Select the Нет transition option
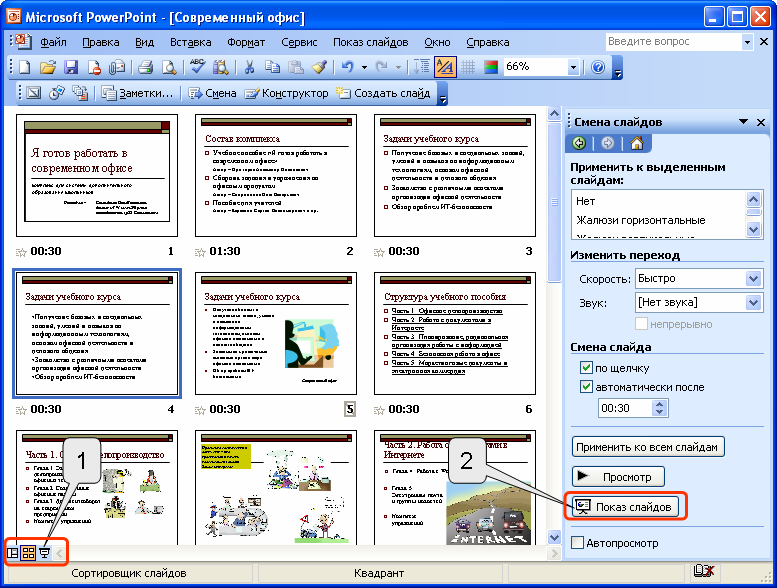777x588 pixels. click(585, 201)
